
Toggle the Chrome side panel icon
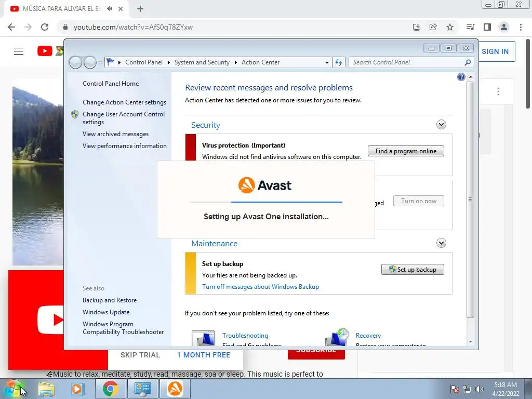coord(487,27)
